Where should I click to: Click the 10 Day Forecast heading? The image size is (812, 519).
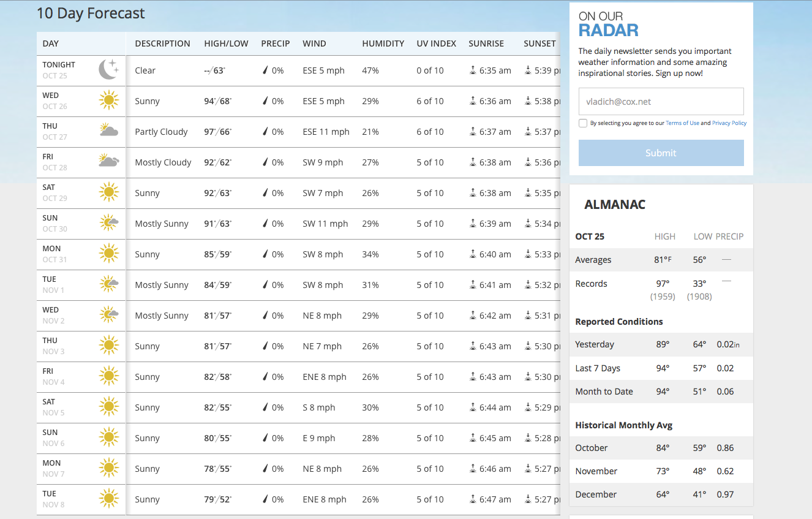click(91, 13)
